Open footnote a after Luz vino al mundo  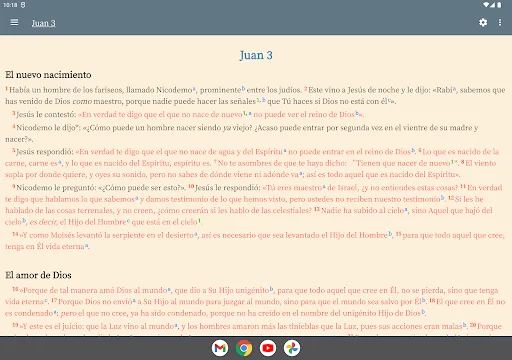pyautogui.click(x=176, y=325)
